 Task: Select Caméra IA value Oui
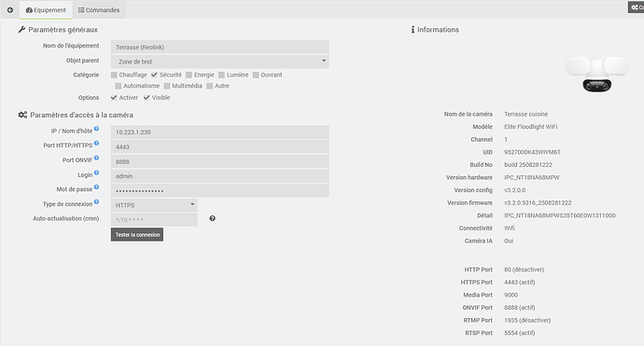pos(509,241)
